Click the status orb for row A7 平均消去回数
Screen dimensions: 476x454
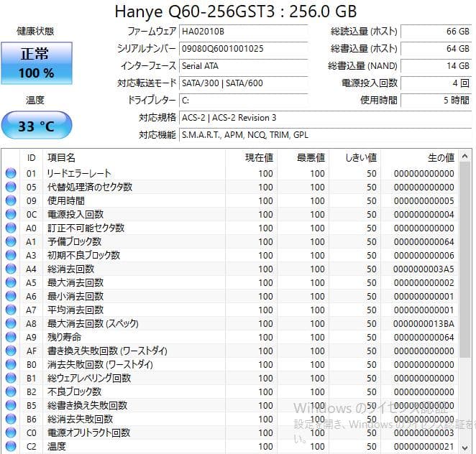(11, 310)
